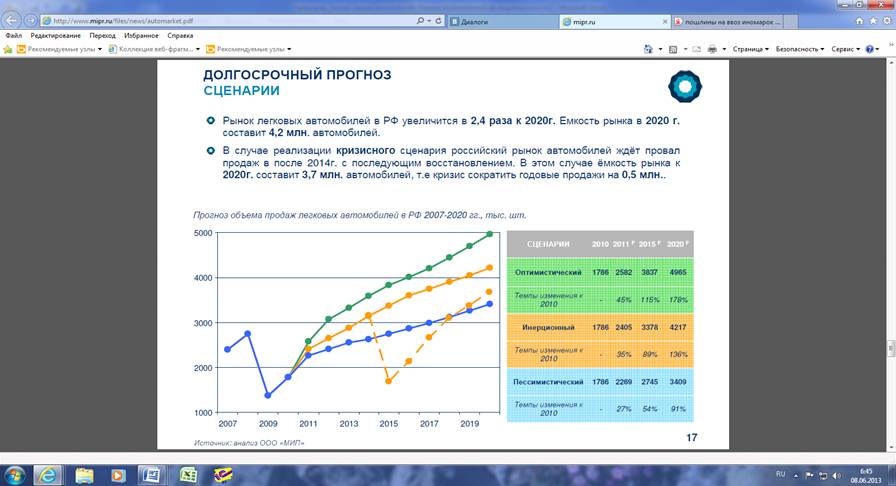Click the ДОЛГОСРОЧНЫЙ ПРОГНОЗ heading

297,75
